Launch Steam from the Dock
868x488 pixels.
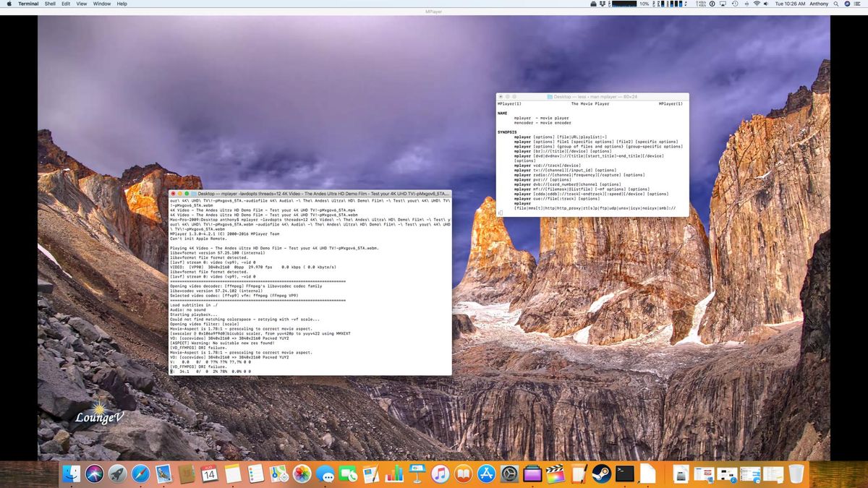click(x=603, y=475)
